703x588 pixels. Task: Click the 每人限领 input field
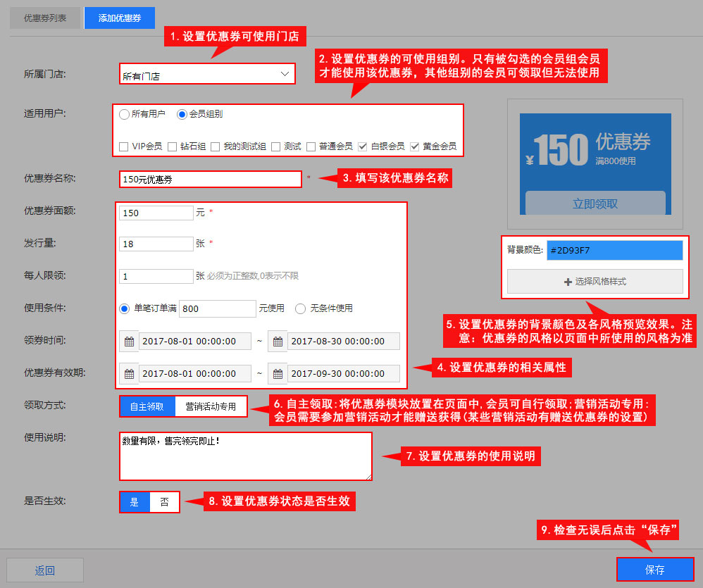point(156,276)
